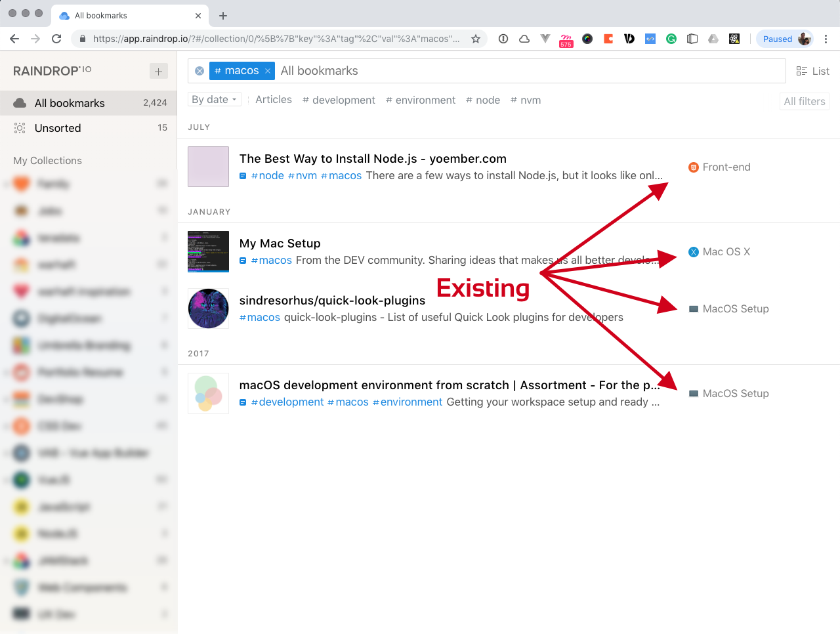840x634 pixels.
Task: Open the Front-end collection link
Action: pyautogui.click(x=726, y=167)
